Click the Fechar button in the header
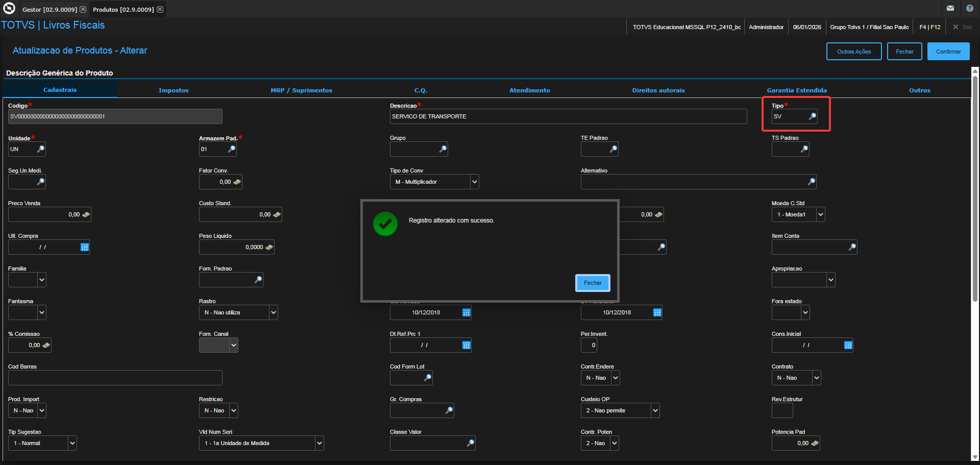 [x=904, y=52]
